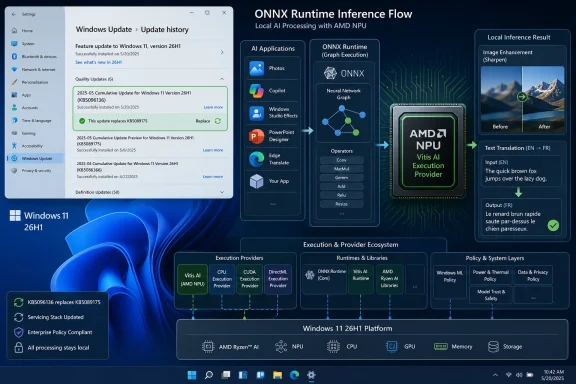
Task: Click the NPU icon in the platform bar
Action: tap(281, 347)
